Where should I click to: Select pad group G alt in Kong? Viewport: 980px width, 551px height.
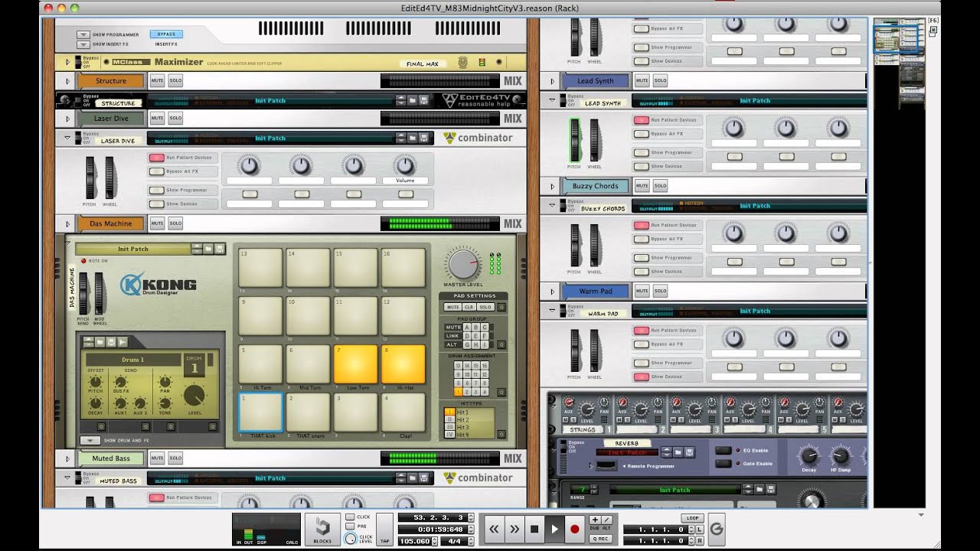pyautogui.click(x=466, y=344)
